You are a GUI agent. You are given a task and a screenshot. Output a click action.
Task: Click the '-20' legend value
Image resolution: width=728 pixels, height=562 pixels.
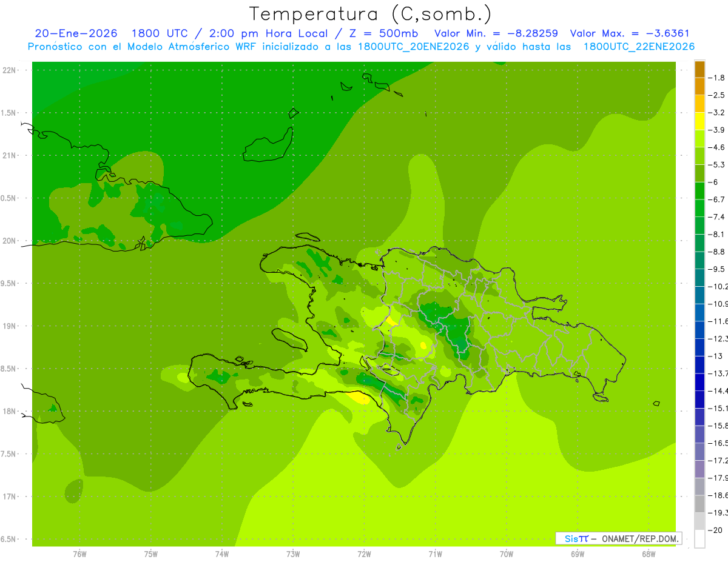coord(715,530)
